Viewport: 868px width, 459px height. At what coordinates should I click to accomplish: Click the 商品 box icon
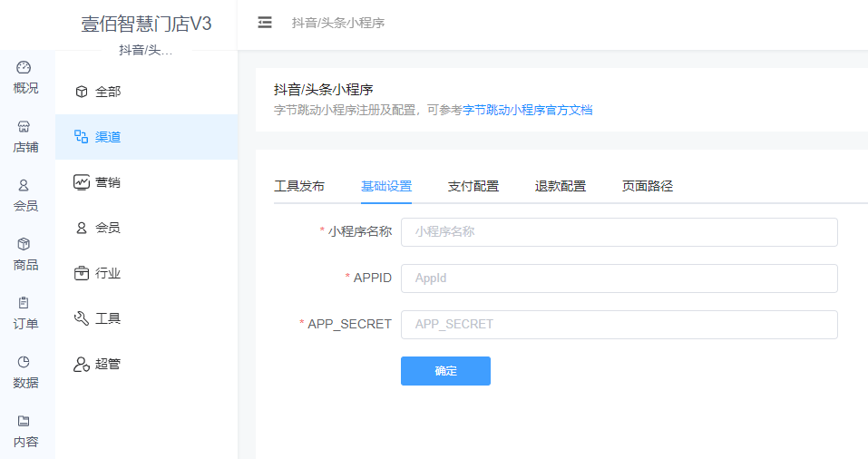pyautogui.click(x=24, y=244)
